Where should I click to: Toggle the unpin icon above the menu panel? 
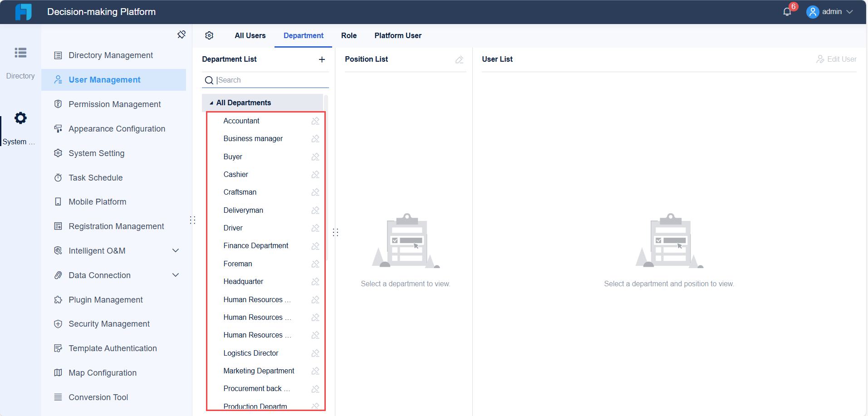click(181, 34)
